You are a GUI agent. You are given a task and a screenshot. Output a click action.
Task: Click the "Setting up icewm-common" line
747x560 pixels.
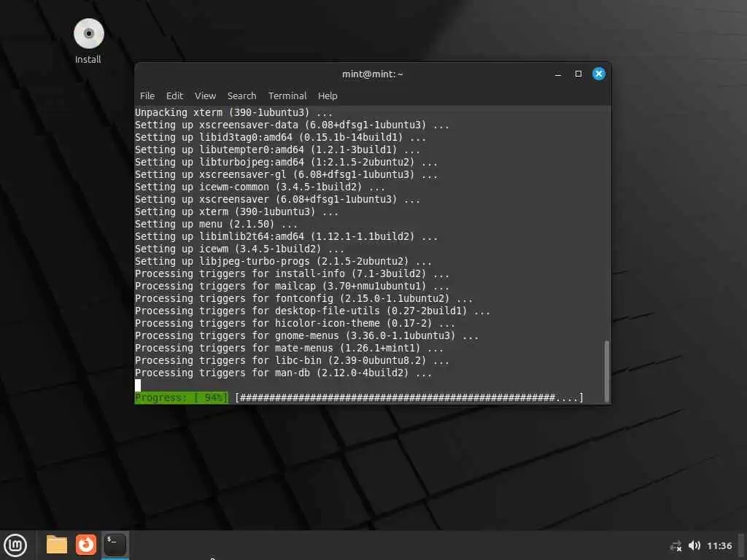click(260, 187)
